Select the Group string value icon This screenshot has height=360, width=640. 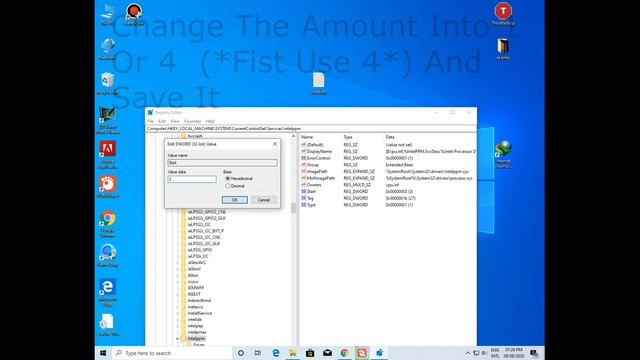[x=304, y=165]
